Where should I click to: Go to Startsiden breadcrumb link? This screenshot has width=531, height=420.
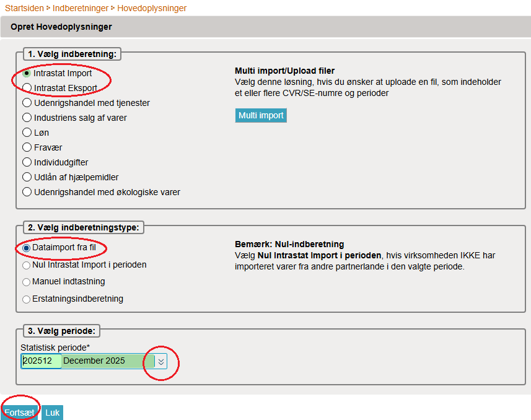pyautogui.click(x=24, y=8)
